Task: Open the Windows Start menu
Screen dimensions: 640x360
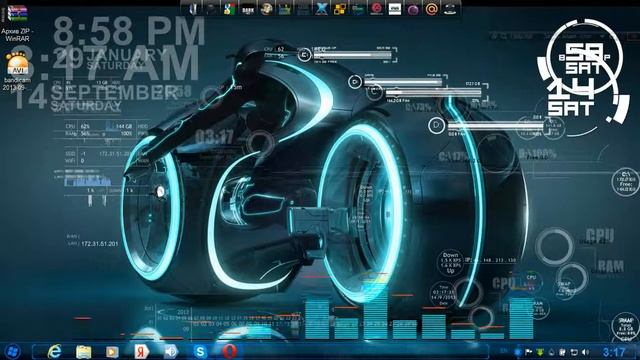Action: (13, 351)
